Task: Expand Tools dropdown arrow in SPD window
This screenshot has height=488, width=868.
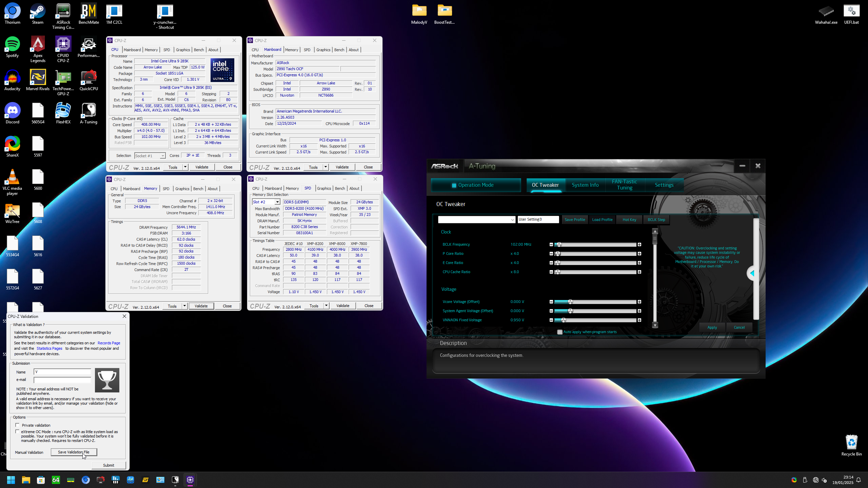Action: click(x=326, y=306)
